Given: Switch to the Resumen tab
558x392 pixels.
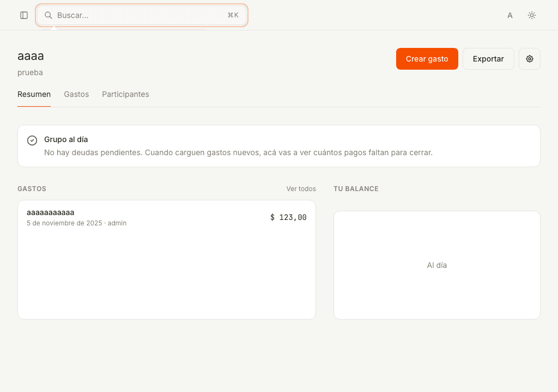Looking at the screenshot, I should click(x=34, y=94).
